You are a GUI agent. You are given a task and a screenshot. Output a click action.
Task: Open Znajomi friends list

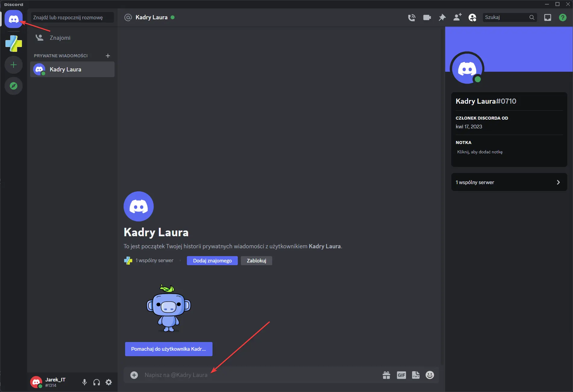coord(72,38)
